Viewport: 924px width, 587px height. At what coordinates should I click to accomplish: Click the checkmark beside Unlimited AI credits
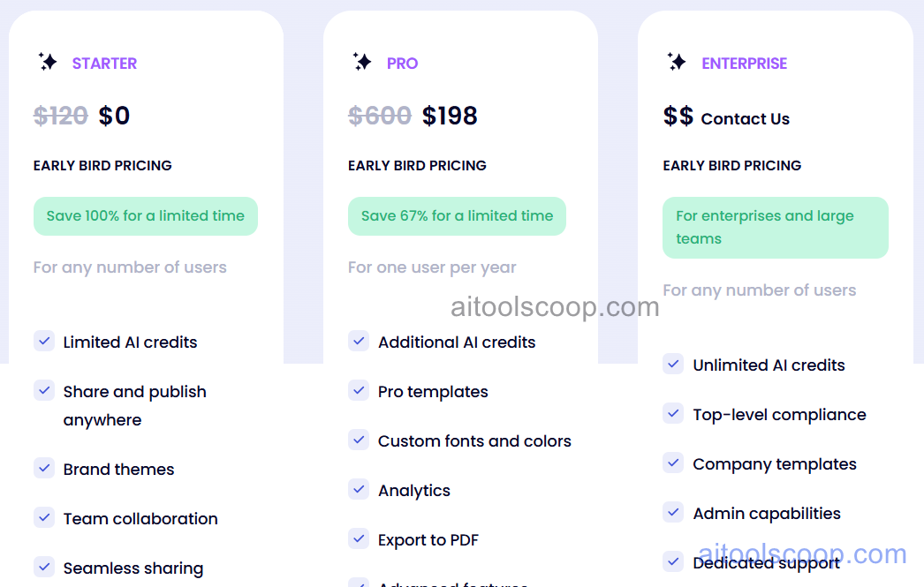coord(673,364)
